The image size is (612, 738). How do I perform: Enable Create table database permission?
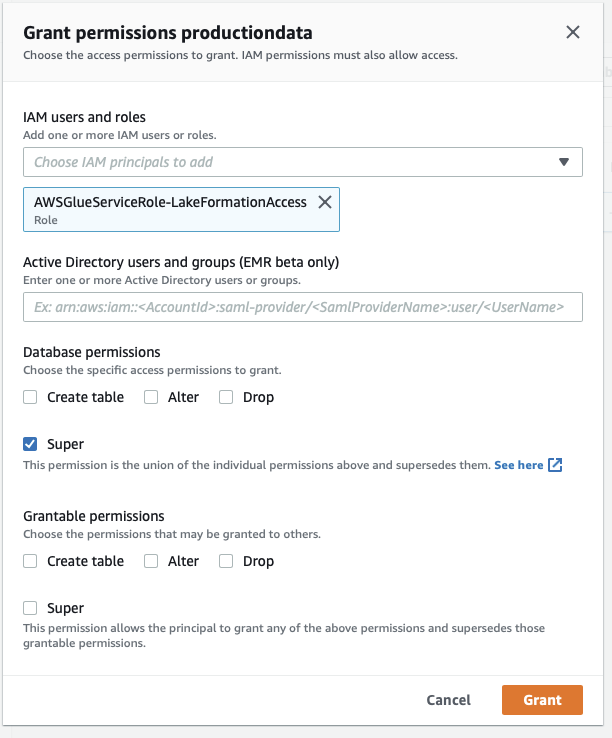[x=31, y=397]
